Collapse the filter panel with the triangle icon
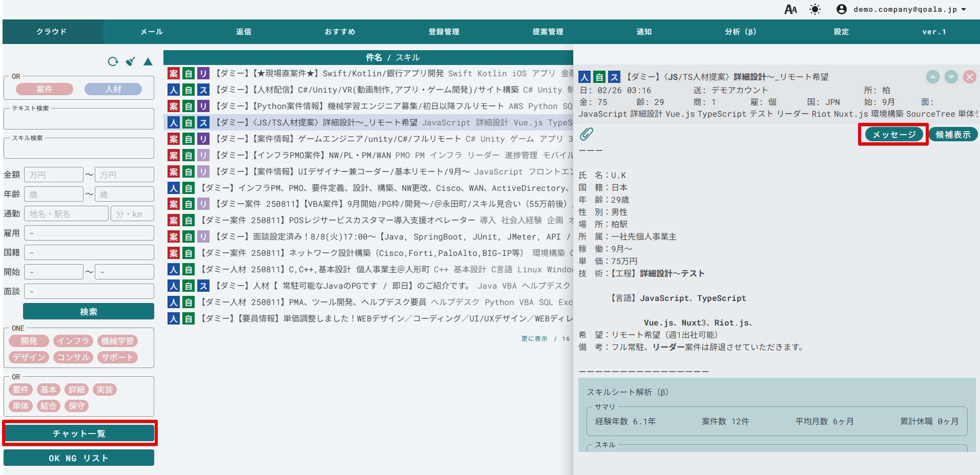The image size is (980, 475). coord(148,61)
